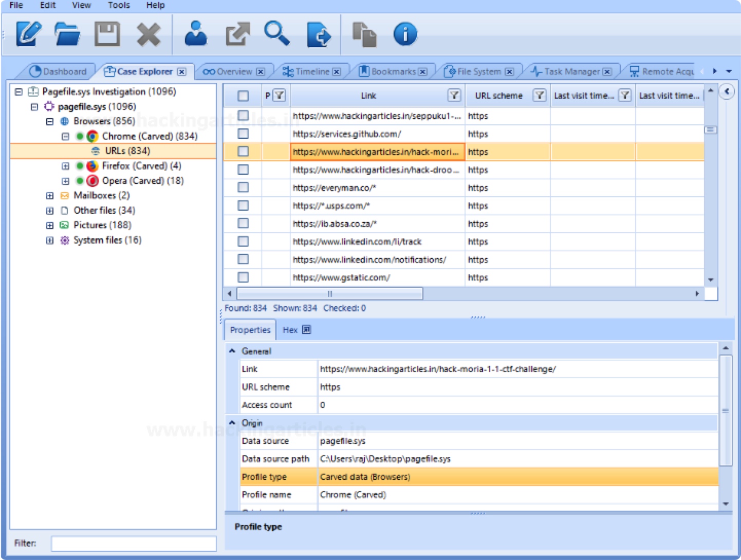Sort by the Link column header
This screenshot has height=560, width=741.
pos(368,96)
